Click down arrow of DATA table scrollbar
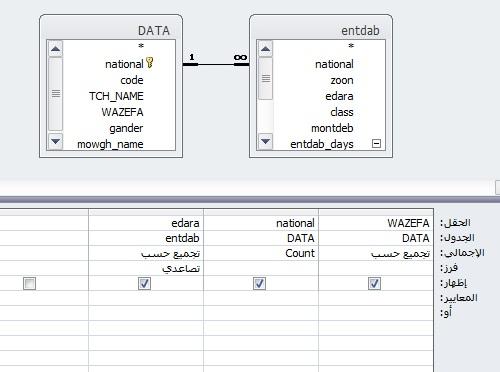 pyautogui.click(x=55, y=141)
